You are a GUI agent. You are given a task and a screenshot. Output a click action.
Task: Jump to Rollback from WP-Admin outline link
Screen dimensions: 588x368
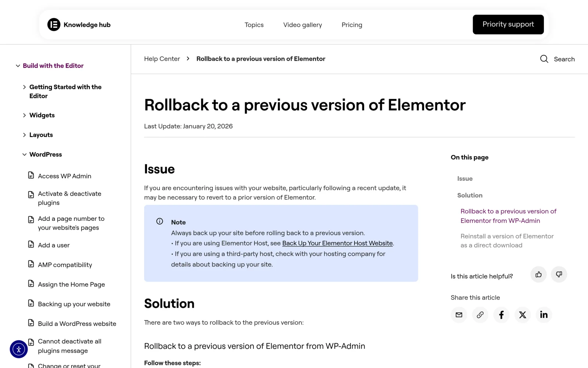[x=508, y=216]
